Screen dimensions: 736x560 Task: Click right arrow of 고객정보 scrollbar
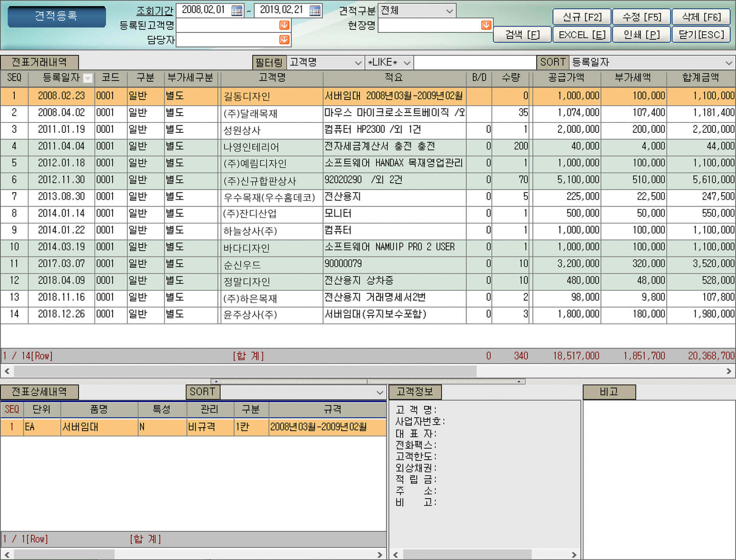coord(574,554)
